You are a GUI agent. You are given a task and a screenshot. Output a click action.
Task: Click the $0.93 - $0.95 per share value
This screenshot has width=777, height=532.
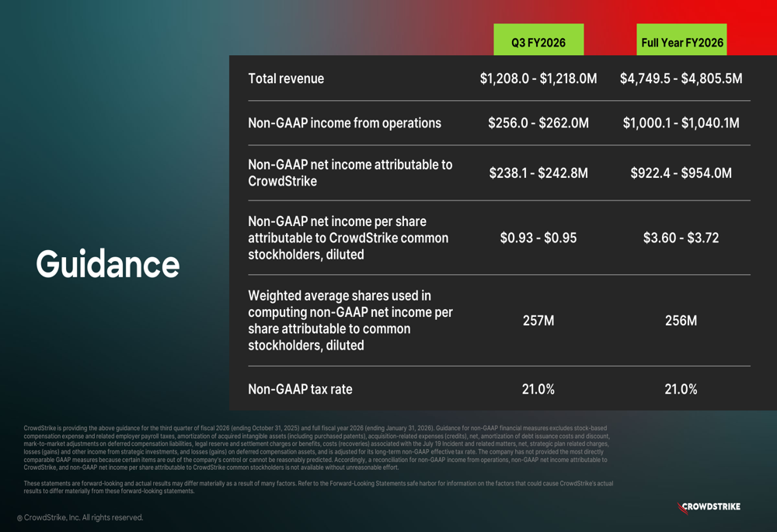538,238
